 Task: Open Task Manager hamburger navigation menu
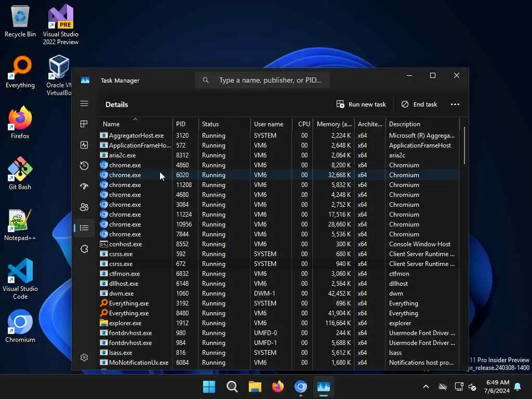84,103
